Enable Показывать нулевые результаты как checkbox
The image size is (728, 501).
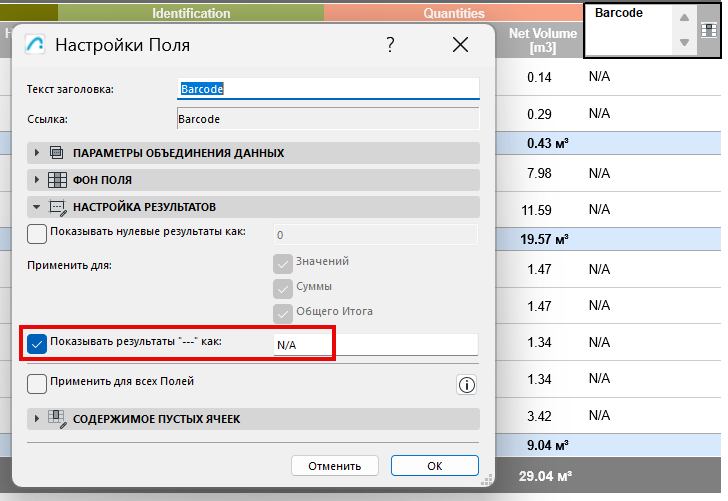(37, 234)
